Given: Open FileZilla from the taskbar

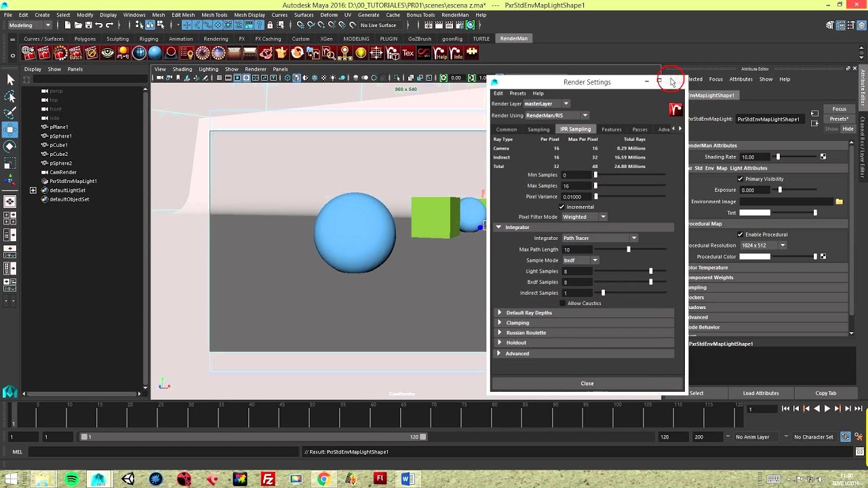Looking at the screenshot, I should pos(268,479).
